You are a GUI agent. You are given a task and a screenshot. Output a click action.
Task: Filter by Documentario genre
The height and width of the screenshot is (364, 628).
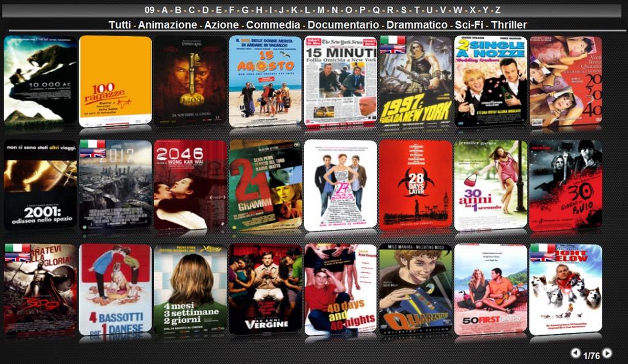343,25
